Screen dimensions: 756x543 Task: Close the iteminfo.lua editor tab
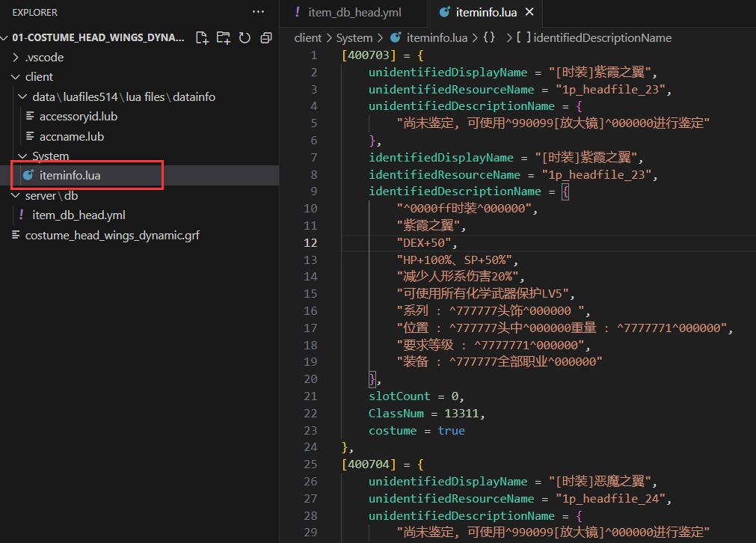pyautogui.click(x=530, y=12)
